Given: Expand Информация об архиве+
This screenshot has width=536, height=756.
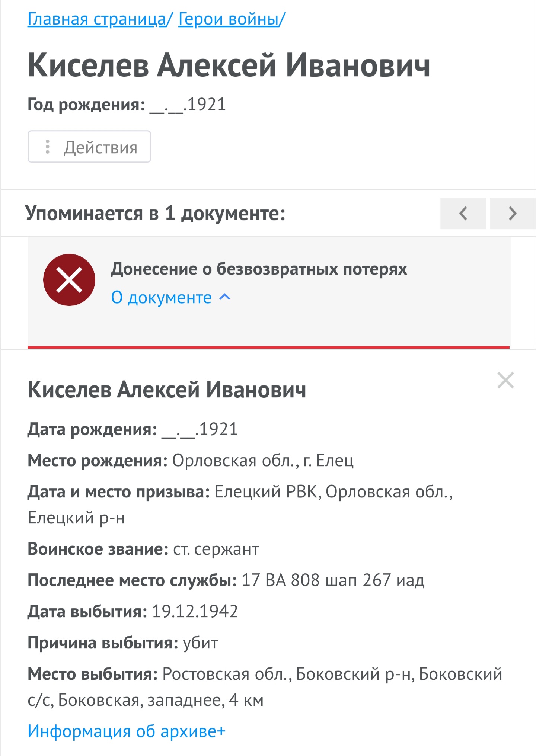Looking at the screenshot, I should (x=127, y=731).
